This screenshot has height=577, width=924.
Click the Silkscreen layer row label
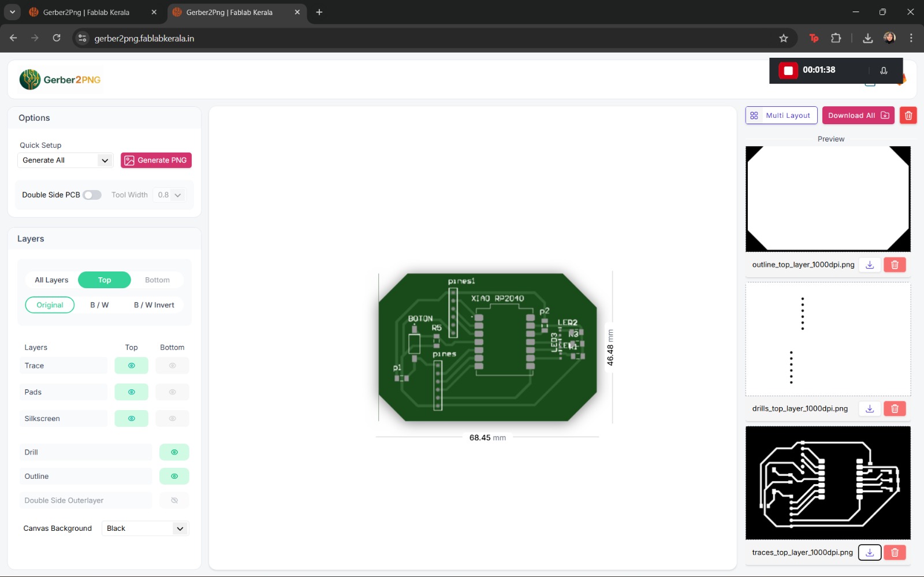point(64,419)
